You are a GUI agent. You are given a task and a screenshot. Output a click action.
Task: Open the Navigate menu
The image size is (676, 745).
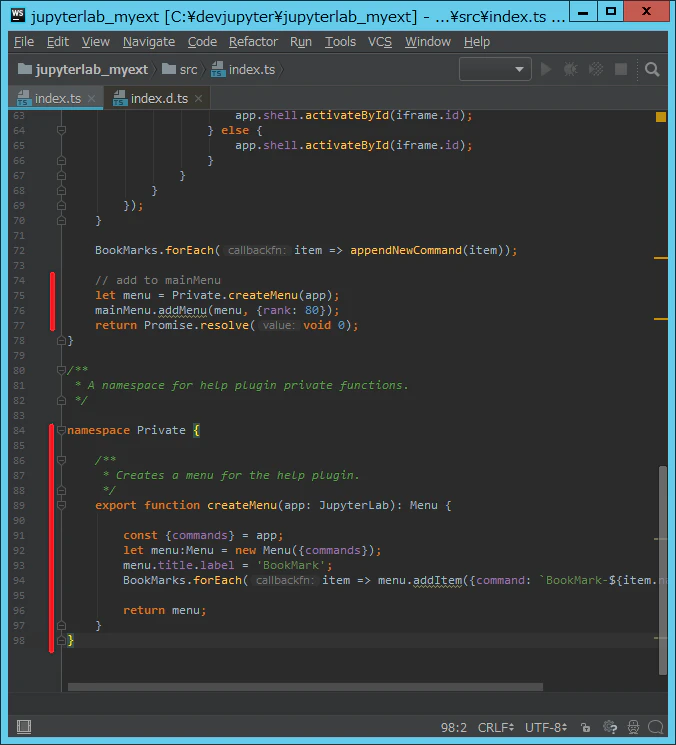[149, 42]
